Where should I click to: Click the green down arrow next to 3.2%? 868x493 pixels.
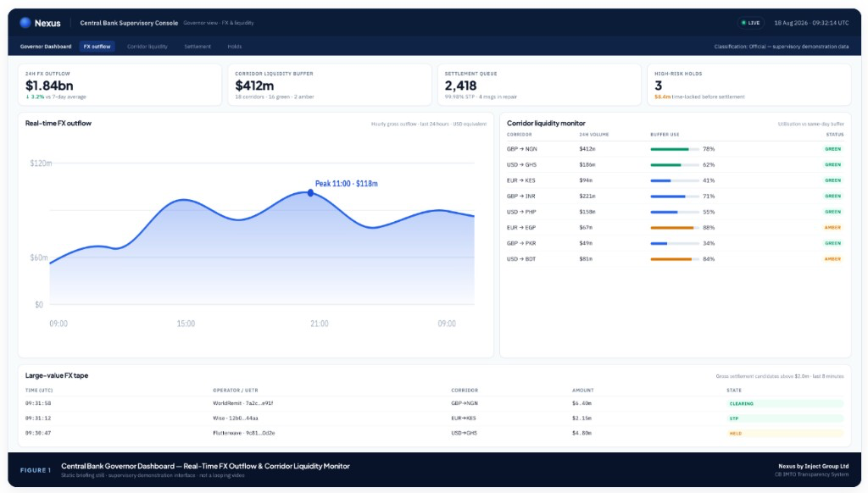pyautogui.click(x=28, y=97)
